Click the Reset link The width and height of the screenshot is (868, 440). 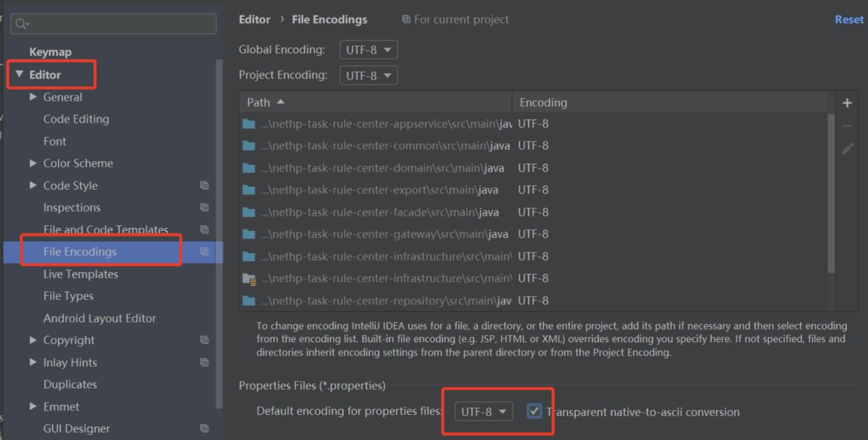(x=848, y=19)
